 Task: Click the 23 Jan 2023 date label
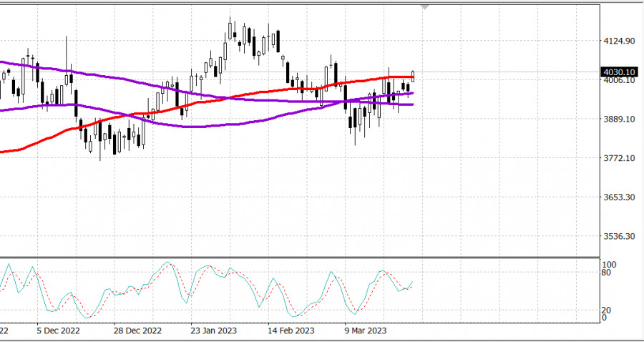pyautogui.click(x=213, y=331)
